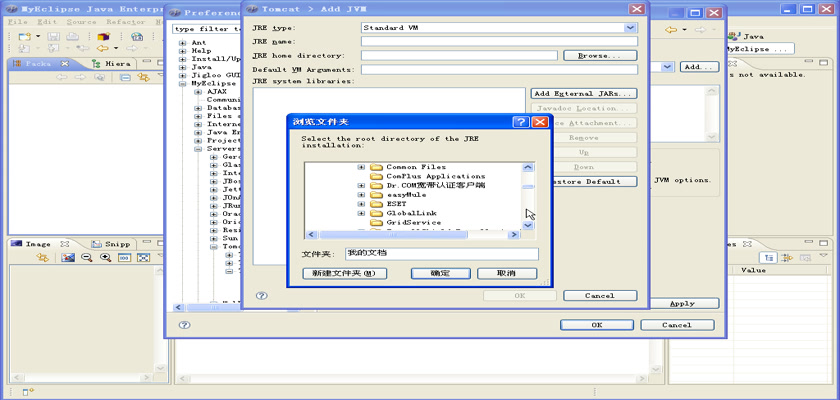840x400 pixels.
Task: Click Link with Editor arrows in Image view
Action: pos(42,258)
